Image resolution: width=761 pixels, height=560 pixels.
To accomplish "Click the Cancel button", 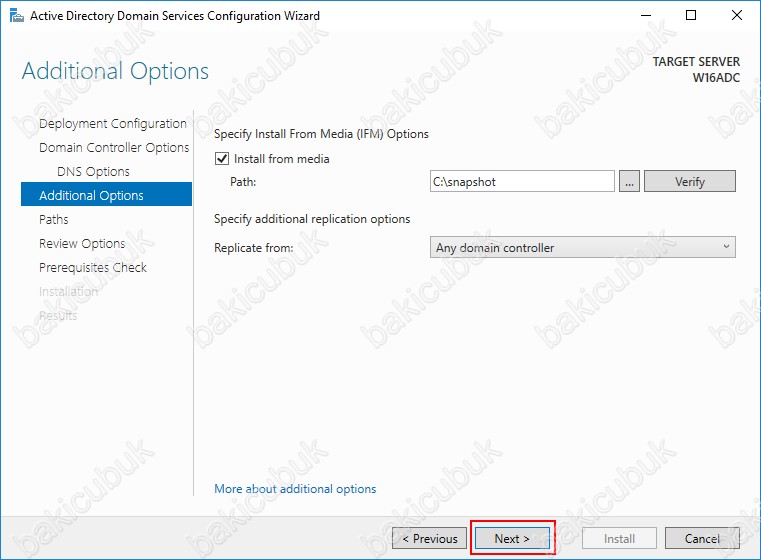I will click(702, 538).
